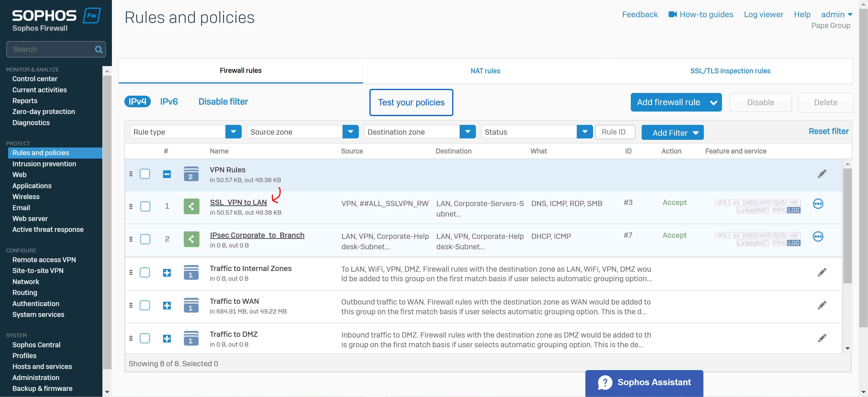This screenshot has height=397, width=868.
Task: Open Hosts and services in sidebar
Action: click(x=42, y=366)
